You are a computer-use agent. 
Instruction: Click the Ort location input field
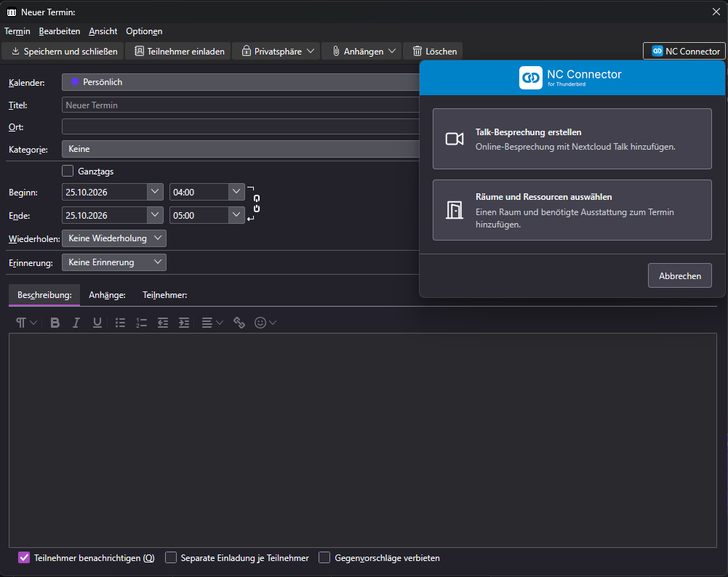pyautogui.click(x=241, y=126)
